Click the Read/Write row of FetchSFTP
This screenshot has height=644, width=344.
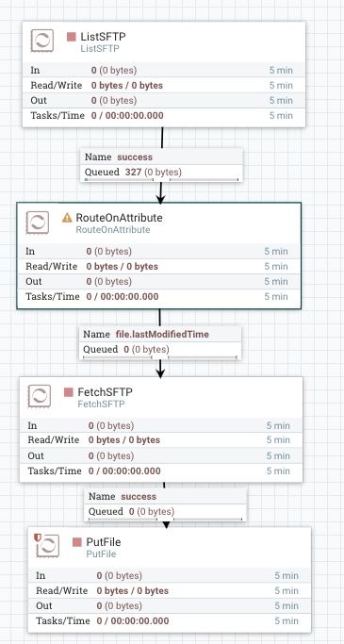pyautogui.click(x=161, y=440)
